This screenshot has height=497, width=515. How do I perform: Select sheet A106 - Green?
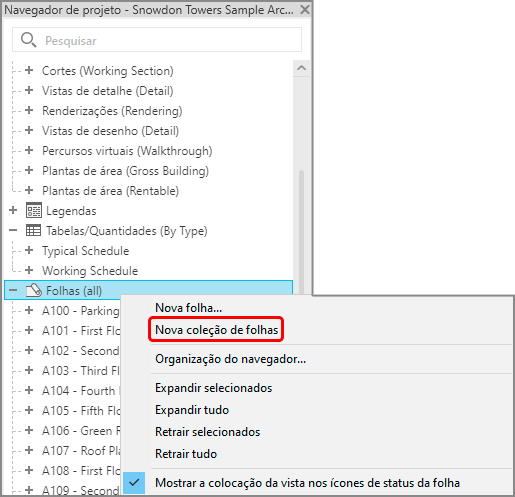(x=81, y=431)
